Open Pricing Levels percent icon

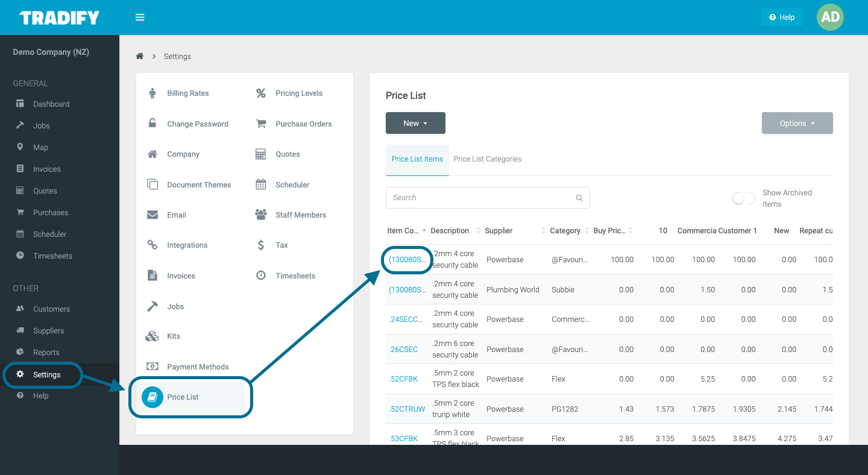pyautogui.click(x=260, y=93)
